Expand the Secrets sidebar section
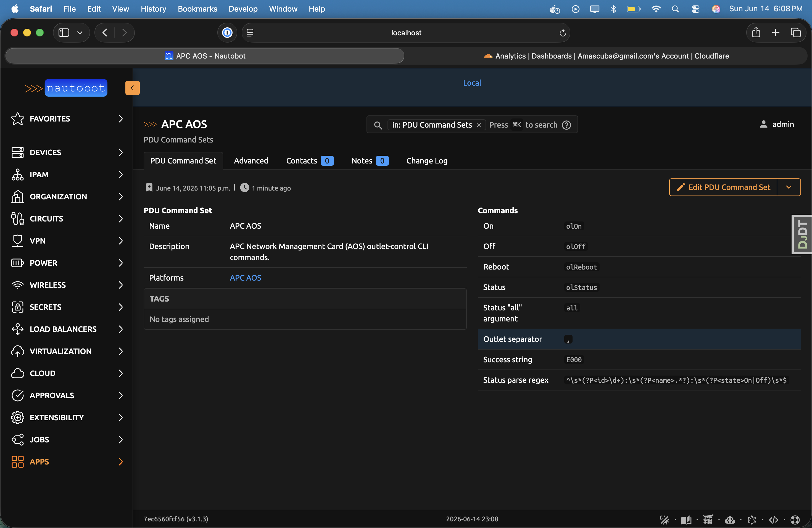 pos(66,307)
